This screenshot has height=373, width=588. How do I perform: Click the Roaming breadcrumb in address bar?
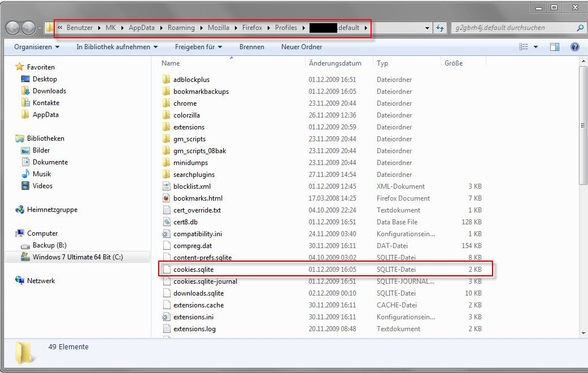pos(181,28)
